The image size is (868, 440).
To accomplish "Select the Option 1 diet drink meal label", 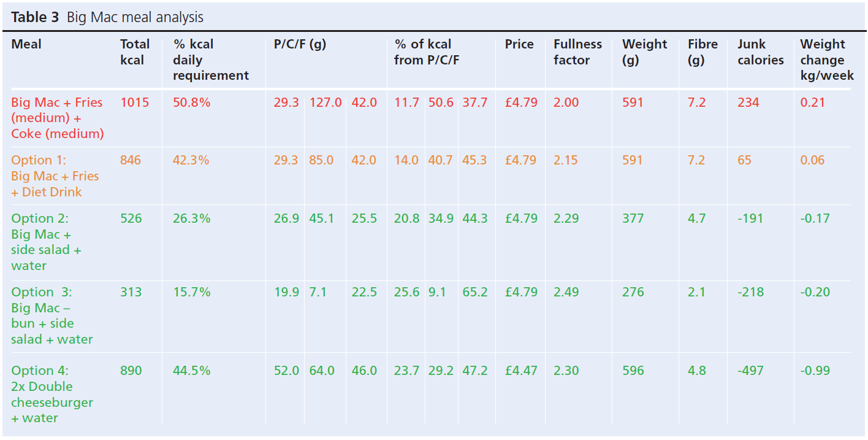I will pos(55,176).
